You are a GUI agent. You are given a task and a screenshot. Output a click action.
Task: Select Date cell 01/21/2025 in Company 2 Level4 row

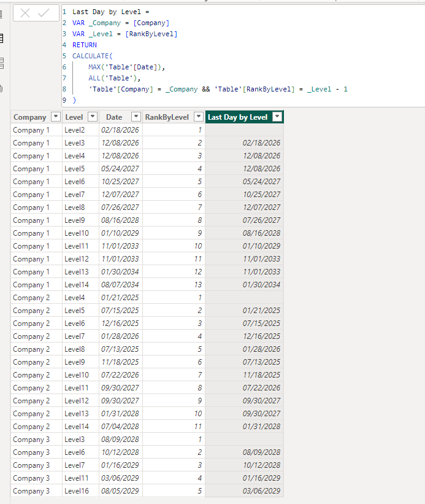pos(121,297)
